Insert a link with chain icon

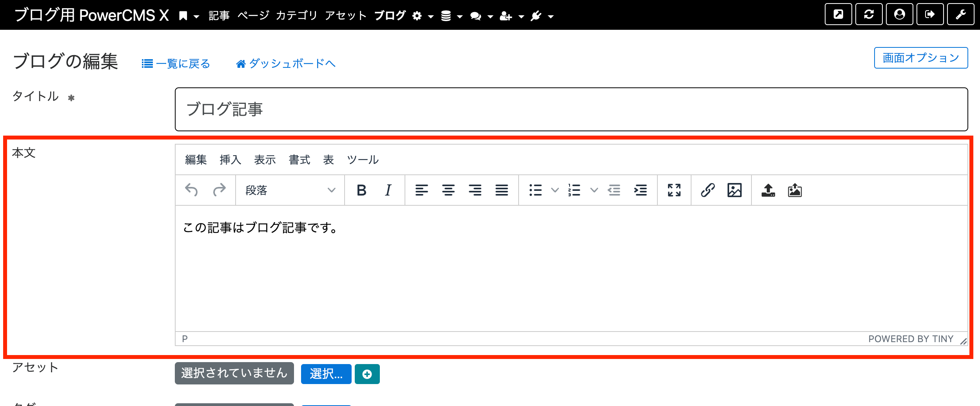coord(708,190)
